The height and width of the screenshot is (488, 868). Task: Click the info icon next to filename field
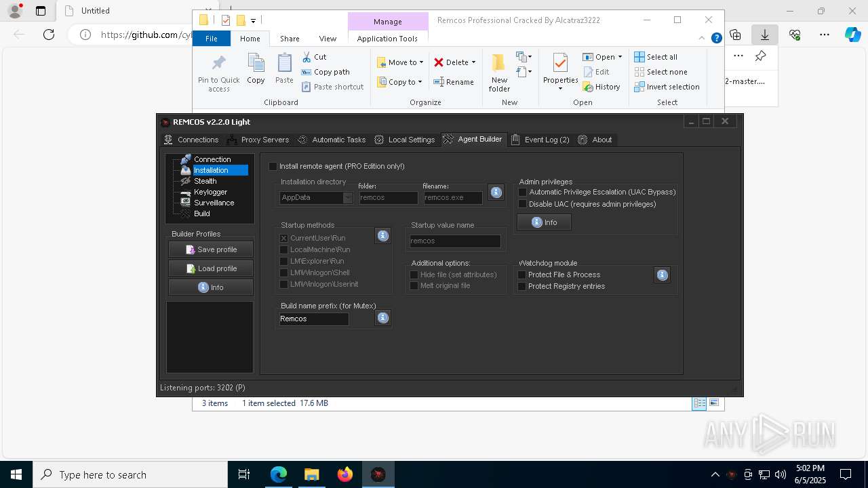[496, 192]
